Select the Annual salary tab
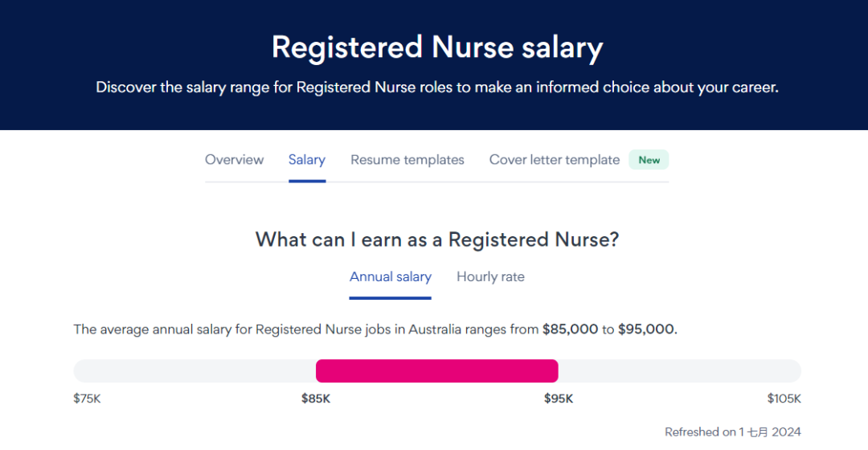Viewport: 868px width, 450px height. [391, 276]
